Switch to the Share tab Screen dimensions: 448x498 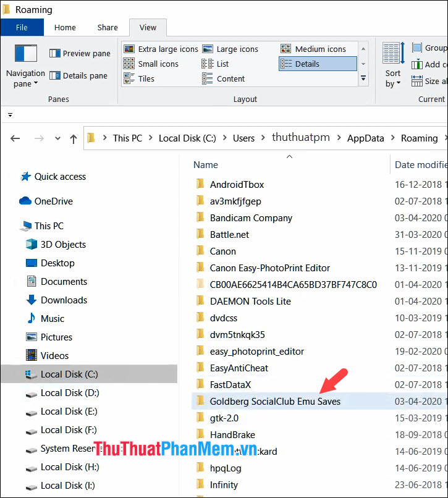108,27
